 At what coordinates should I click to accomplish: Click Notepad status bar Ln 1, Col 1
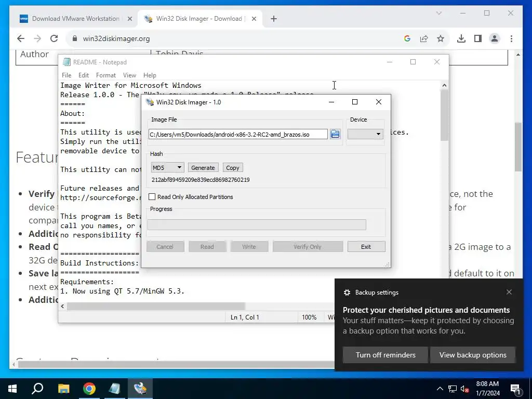[245, 317]
